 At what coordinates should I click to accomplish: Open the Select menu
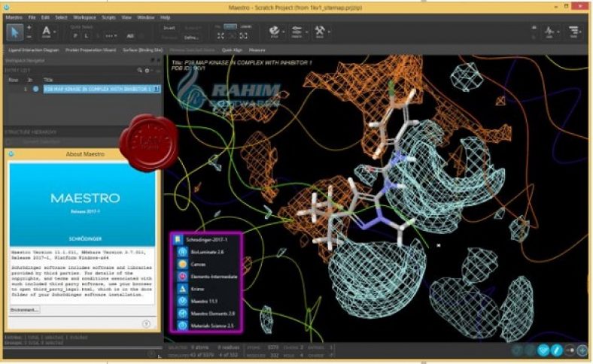click(x=61, y=17)
